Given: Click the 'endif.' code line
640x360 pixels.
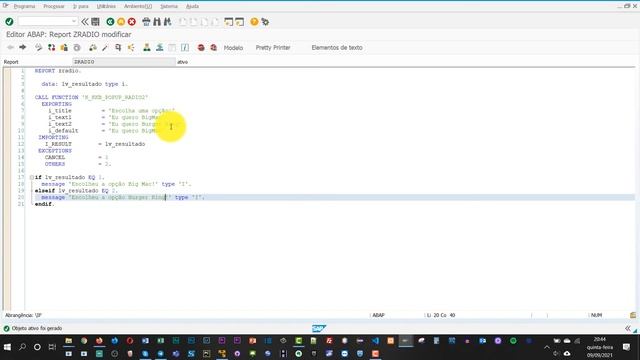Looking at the screenshot, I should [44, 204].
